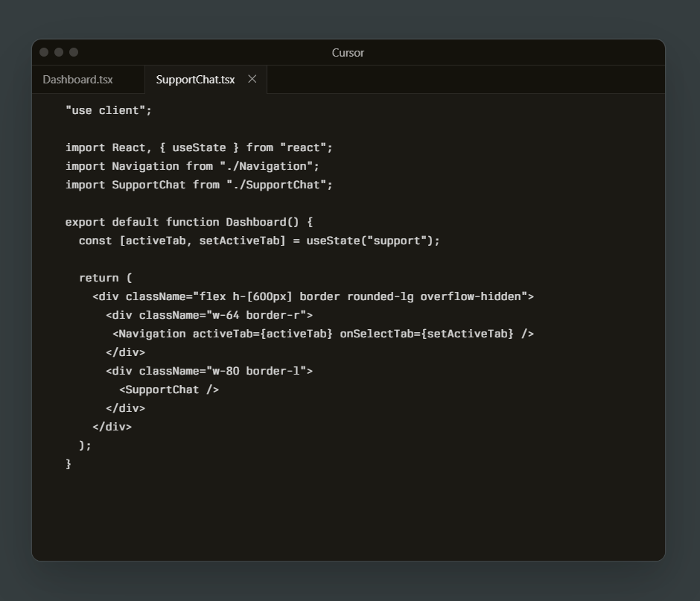
Task: Click the closing brace of Dashboard
Action: click(68, 463)
